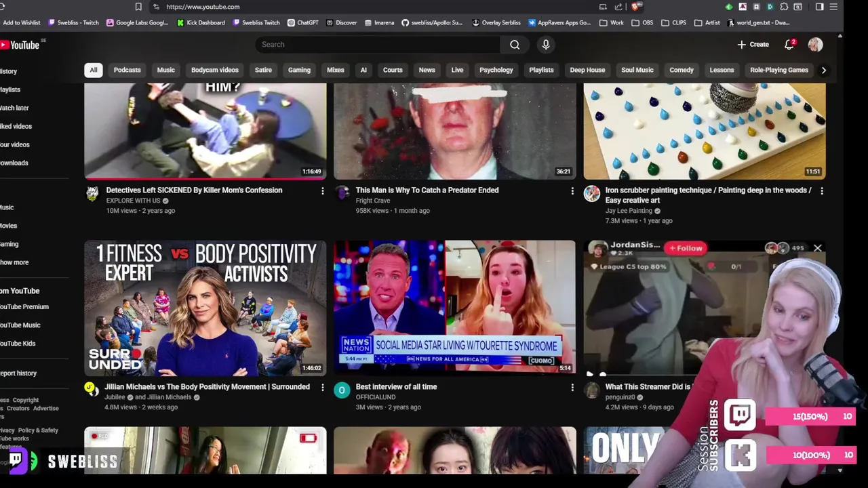Open Jay Lee Painting channel avatar
Screen dimensions: 868x488
point(592,194)
